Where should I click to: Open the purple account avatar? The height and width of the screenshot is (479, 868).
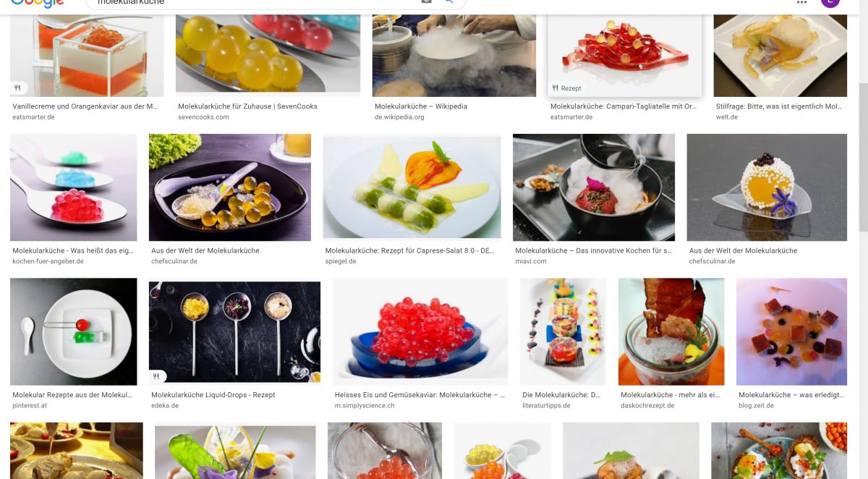click(830, 2)
